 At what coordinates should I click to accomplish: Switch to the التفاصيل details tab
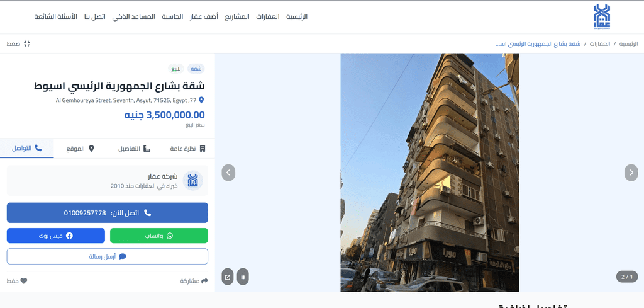coord(135,148)
